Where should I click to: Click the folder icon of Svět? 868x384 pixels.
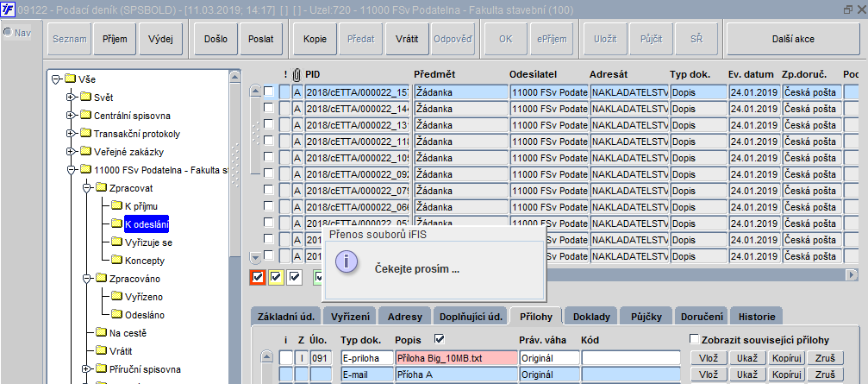(x=85, y=98)
